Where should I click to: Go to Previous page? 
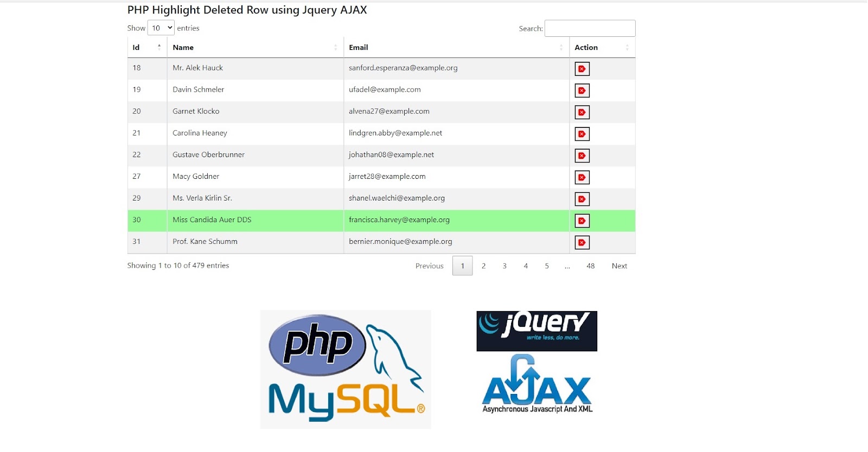[x=429, y=266]
